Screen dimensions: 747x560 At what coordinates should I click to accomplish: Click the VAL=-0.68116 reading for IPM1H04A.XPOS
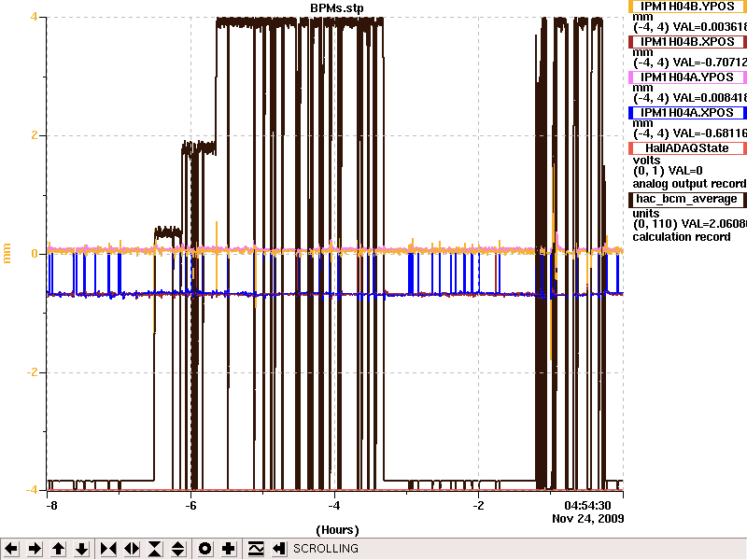pos(710,133)
